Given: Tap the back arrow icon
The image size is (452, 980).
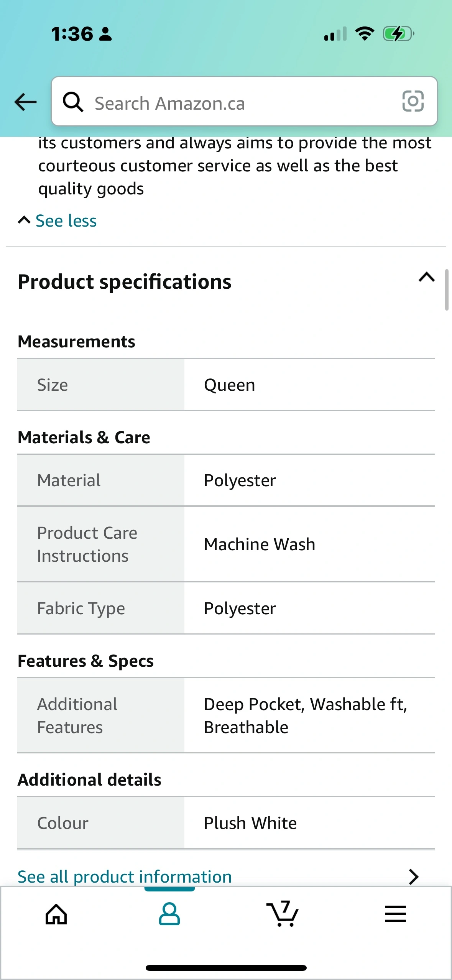Looking at the screenshot, I should (25, 102).
